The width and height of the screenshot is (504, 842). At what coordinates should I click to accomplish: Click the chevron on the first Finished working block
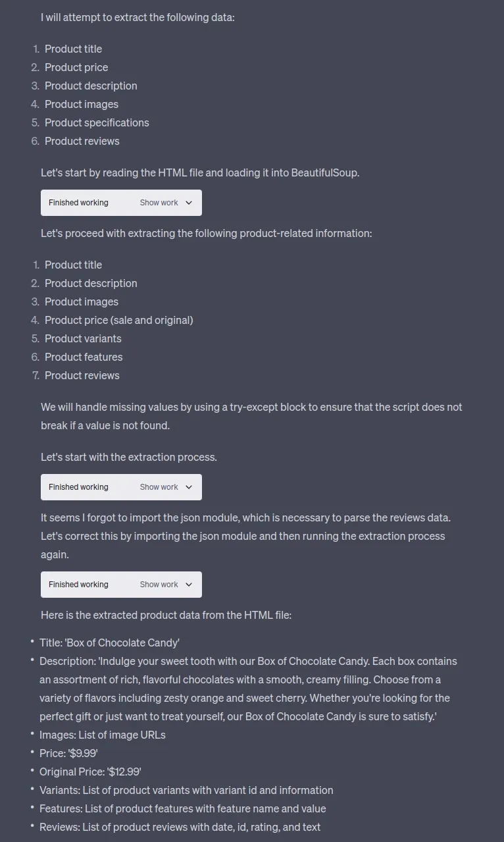click(188, 202)
